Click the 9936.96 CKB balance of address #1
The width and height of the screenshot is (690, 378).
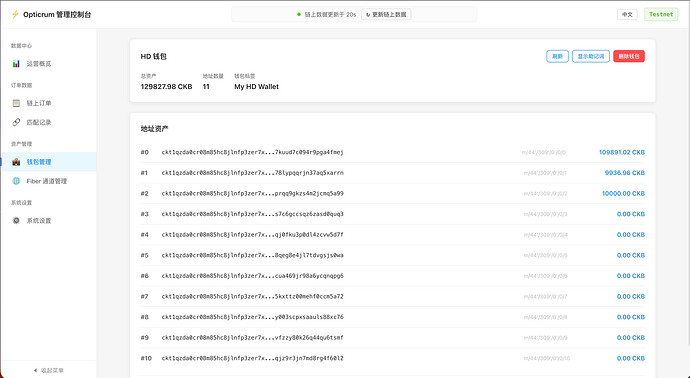[625, 173]
